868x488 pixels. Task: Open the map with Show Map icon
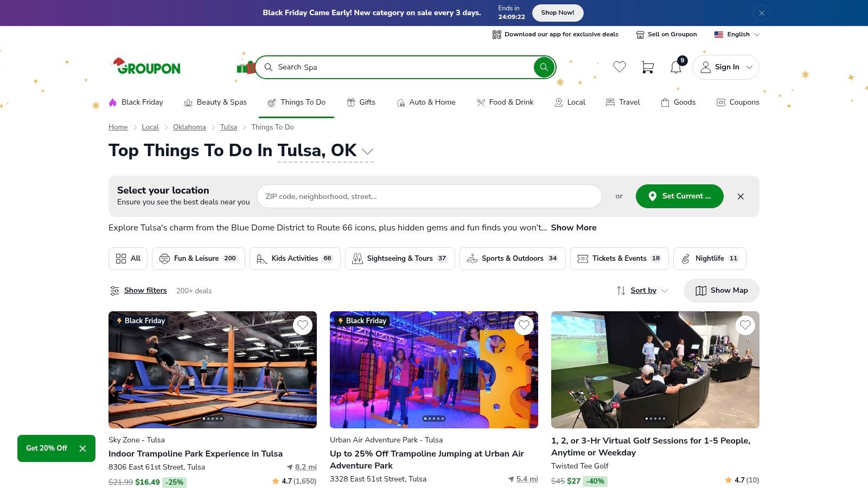[700, 291]
